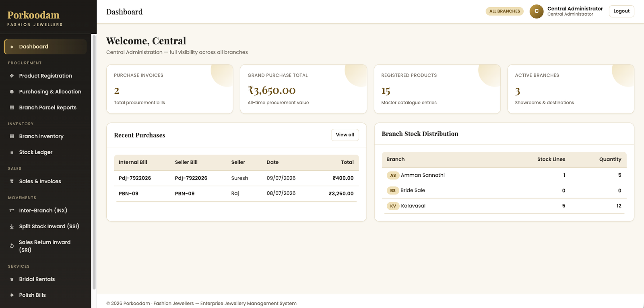
Task: Click the AS badge for Amman Sannathi
Action: point(393,175)
